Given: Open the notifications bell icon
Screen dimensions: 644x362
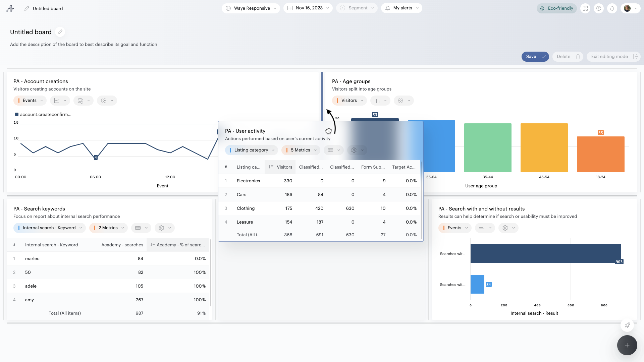Looking at the screenshot, I should coord(612,8).
